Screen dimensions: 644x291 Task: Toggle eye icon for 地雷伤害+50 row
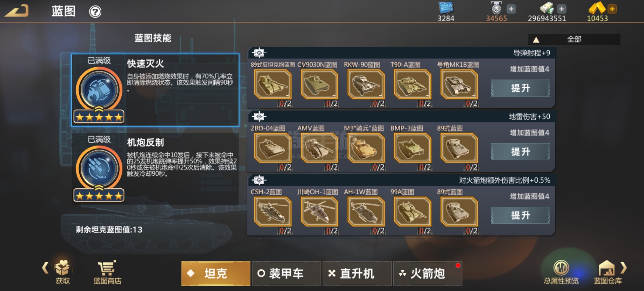[x=259, y=116]
